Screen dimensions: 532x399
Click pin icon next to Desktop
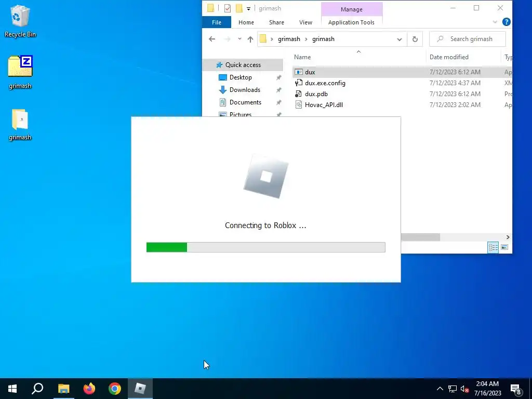pos(278,77)
